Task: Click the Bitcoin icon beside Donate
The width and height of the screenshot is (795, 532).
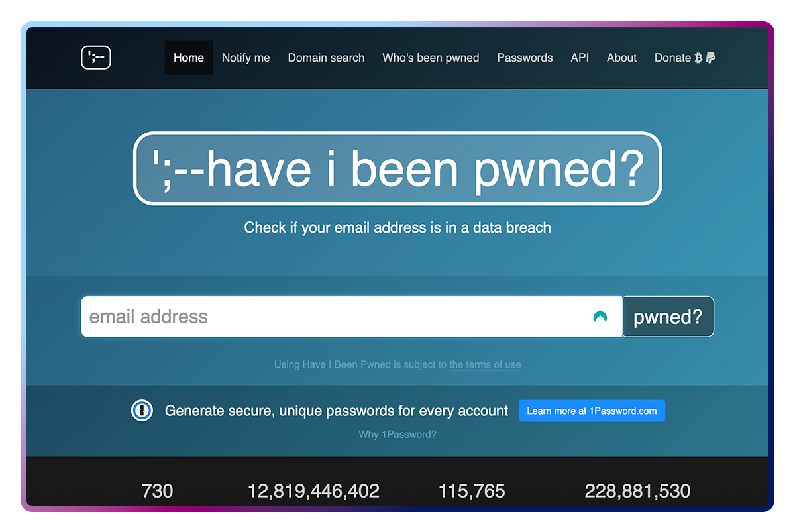Action: pos(698,58)
